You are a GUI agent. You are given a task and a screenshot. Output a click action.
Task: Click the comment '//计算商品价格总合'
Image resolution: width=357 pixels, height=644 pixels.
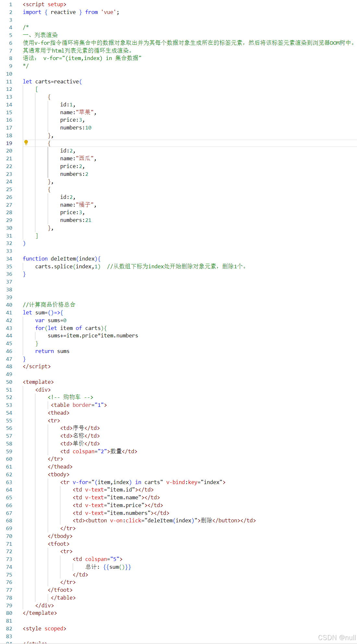[x=49, y=305]
